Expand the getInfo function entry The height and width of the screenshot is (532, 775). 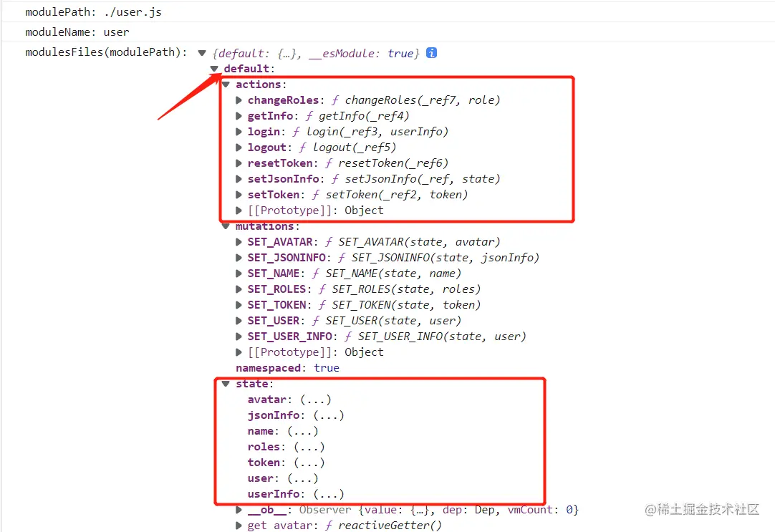239,116
